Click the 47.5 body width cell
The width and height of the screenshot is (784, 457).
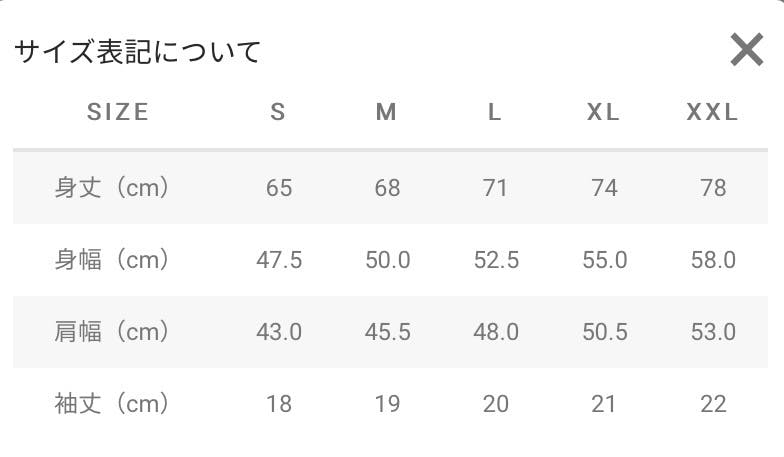tap(279, 260)
